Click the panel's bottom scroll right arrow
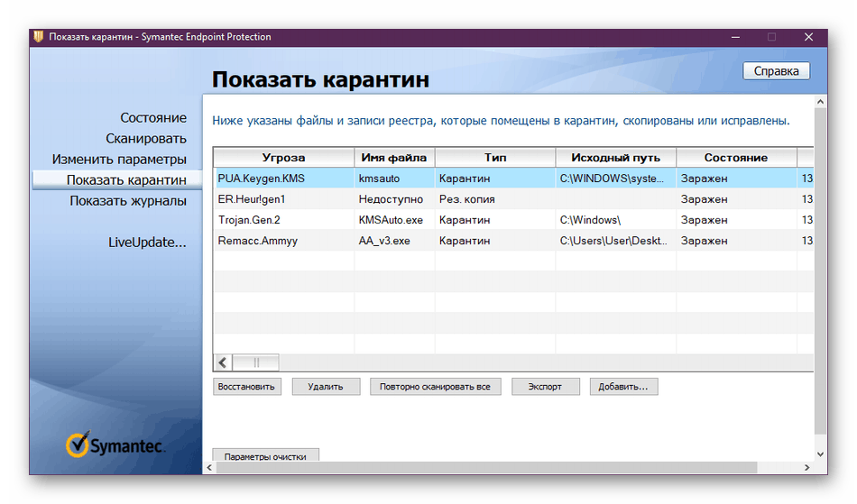 click(x=806, y=467)
